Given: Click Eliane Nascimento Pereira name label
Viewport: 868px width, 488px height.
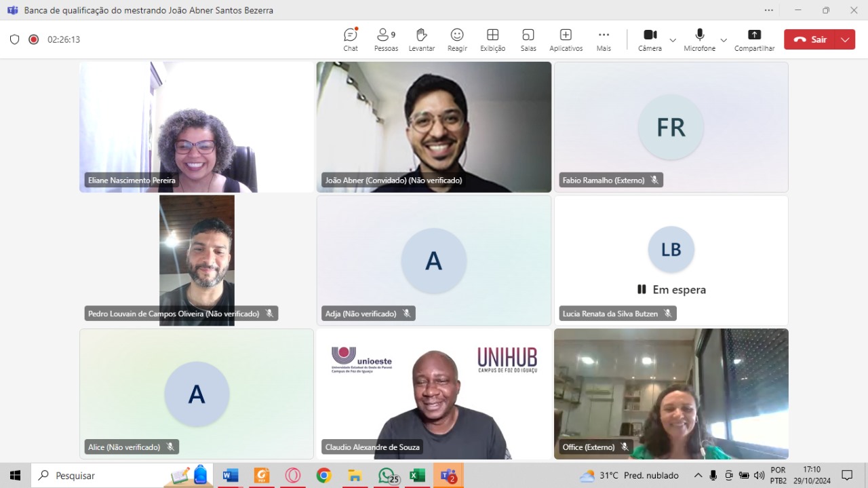Looking at the screenshot, I should pos(132,180).
